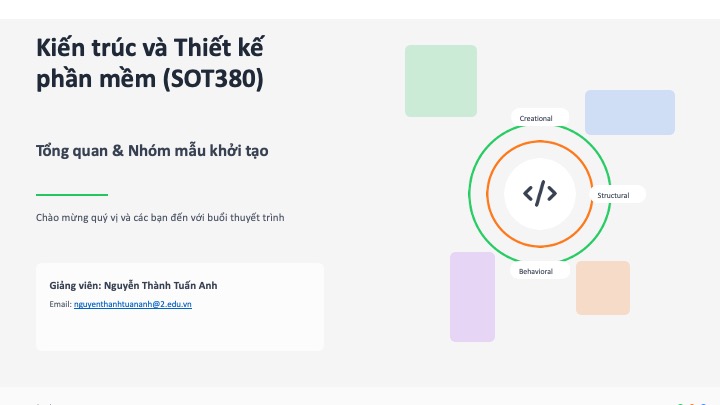Click the instructor name Nguyễn Thành Tuấn Anh
This screenshot has width=720, height=405.
[x=160, y=285]
